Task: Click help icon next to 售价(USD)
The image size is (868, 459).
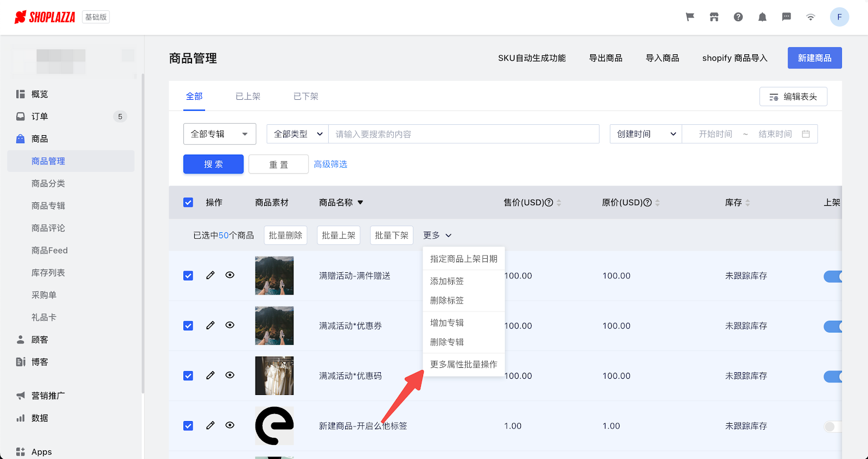Action: [549, 202]
